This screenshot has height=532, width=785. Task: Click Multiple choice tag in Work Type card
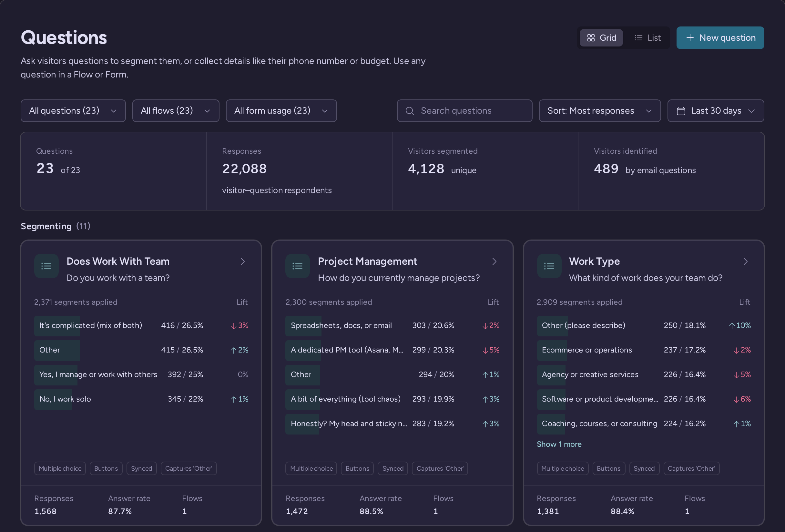(x=563, y=468)
